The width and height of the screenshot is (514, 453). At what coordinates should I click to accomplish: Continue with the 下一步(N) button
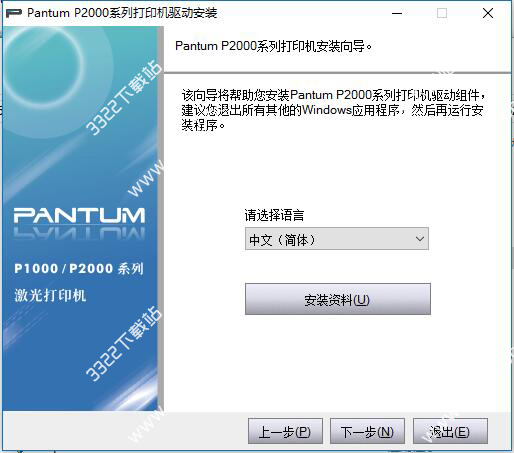coord(367,431)
